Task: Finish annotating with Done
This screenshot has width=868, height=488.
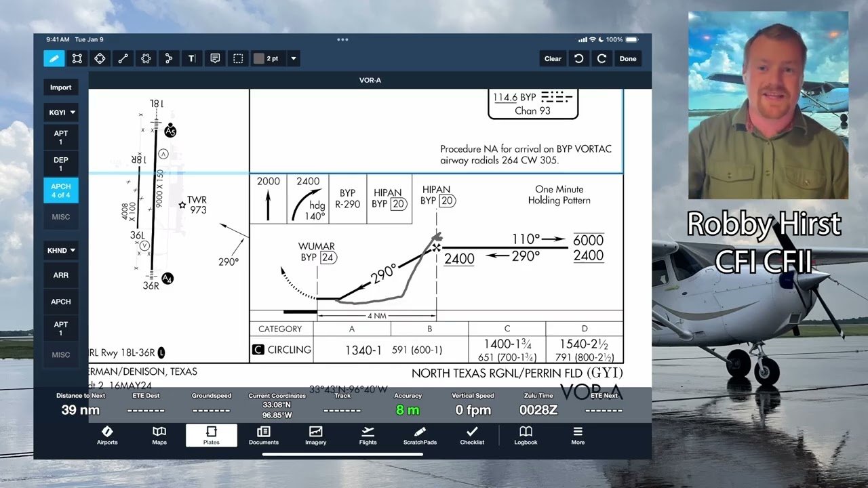Action: coord(628,58)
